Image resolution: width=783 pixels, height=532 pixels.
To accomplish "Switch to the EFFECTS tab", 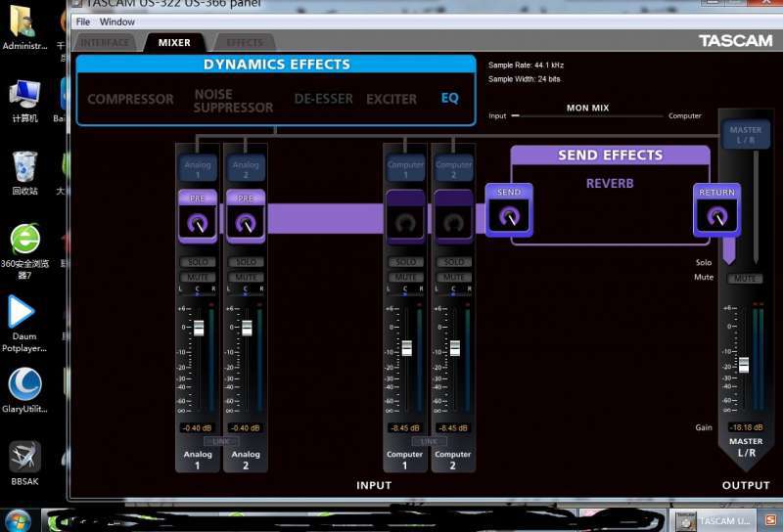I will (244, 43).
